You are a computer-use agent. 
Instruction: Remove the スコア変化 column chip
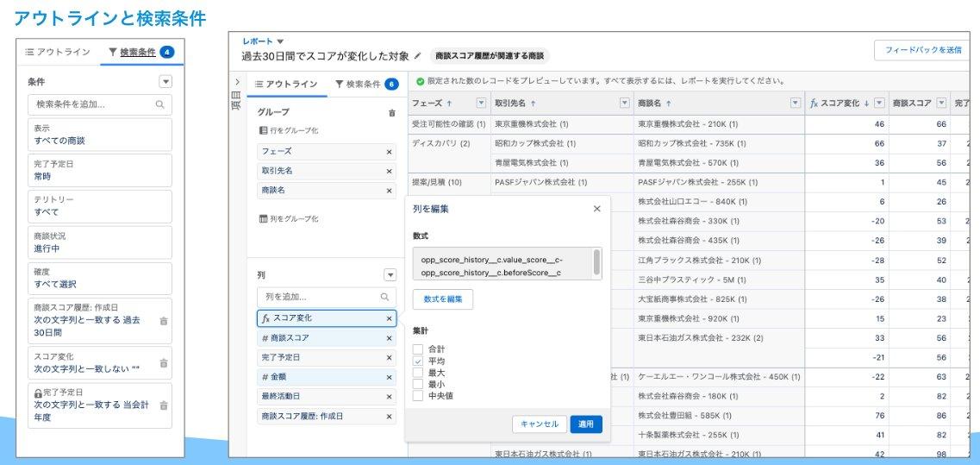click(x=389, y=318)
